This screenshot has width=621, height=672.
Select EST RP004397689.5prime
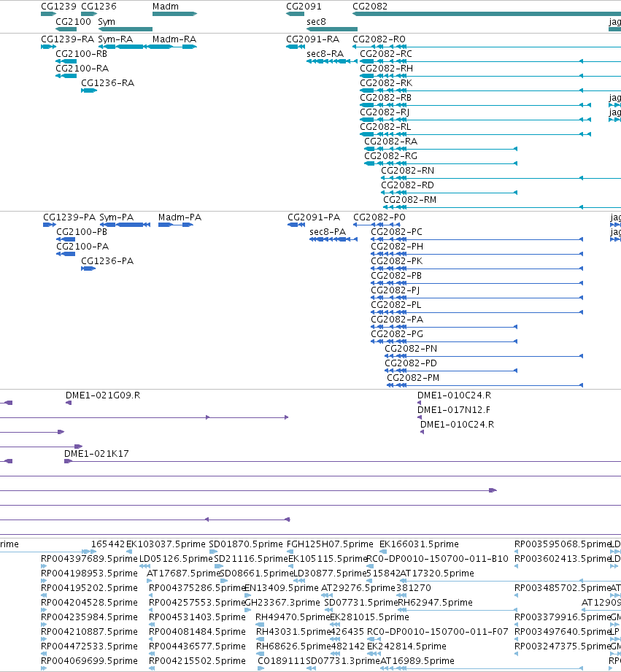pos(89,558)
